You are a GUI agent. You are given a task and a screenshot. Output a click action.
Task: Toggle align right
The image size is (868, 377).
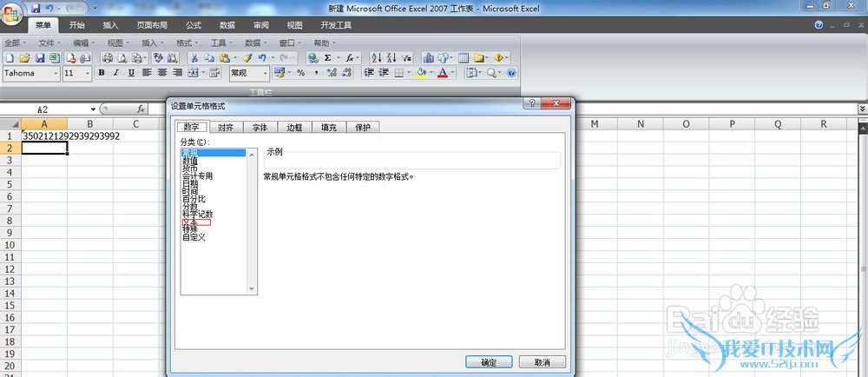178,73
